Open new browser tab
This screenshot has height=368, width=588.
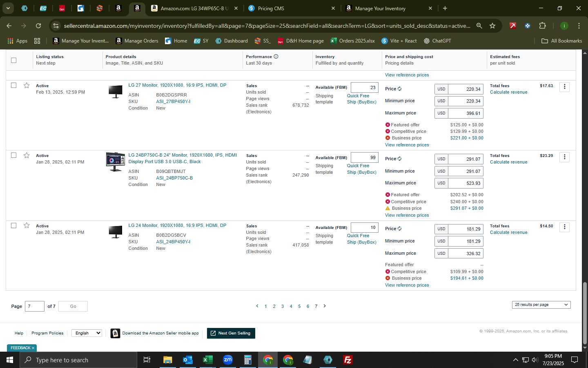pyautogui.click(x=445, y=8)
